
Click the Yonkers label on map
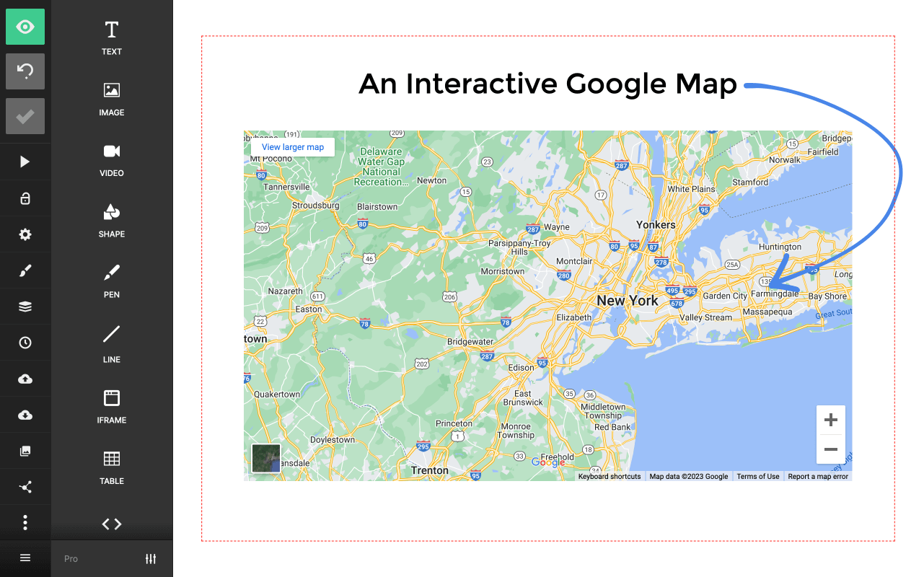(656, 224)
